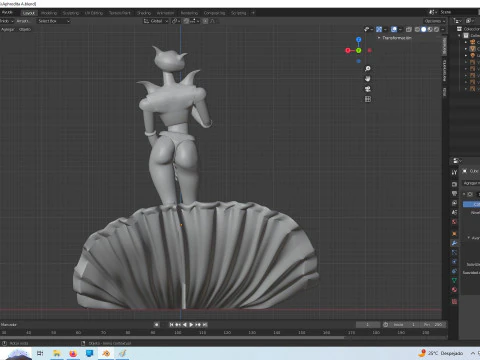
Task: Expand the Transformación panel
Action: click(x=395, y=38)
